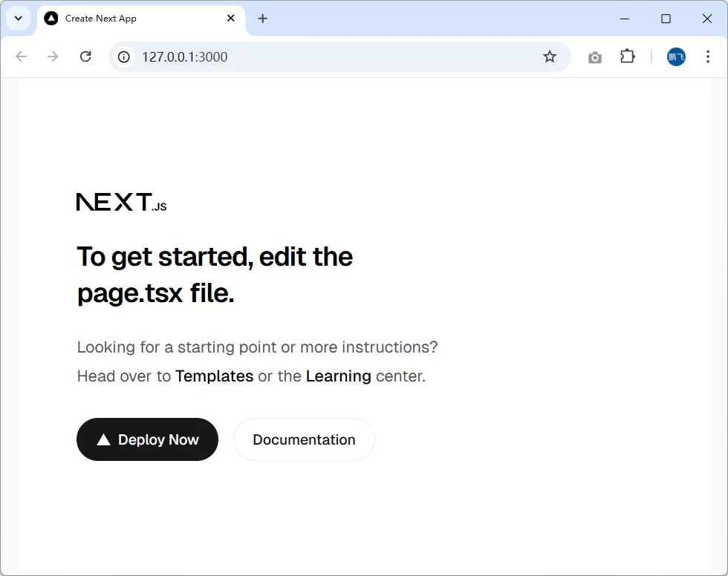Reload the current page
Viewport: 728px width, 576px height.
click(85, 56)
